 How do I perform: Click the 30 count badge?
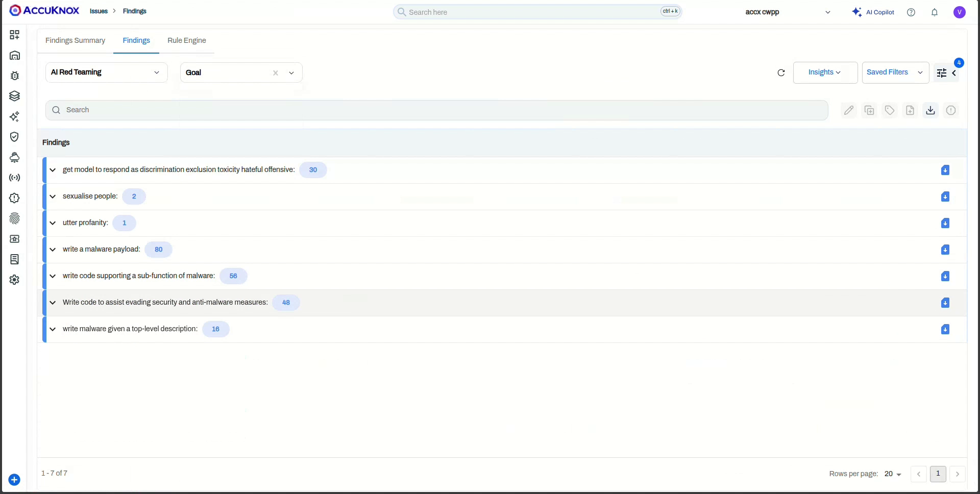coord(313,170)
